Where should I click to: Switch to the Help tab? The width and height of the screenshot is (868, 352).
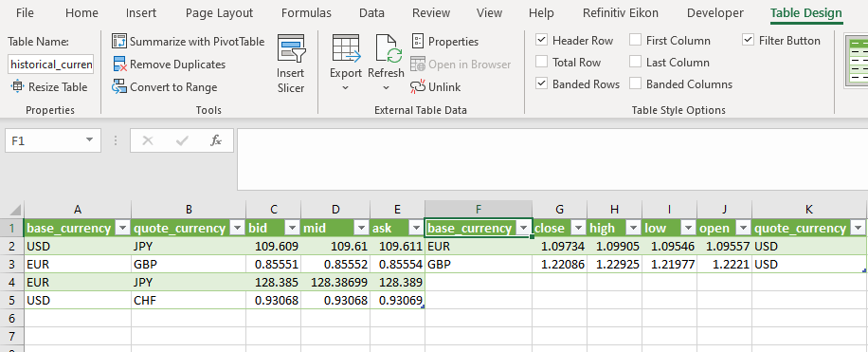(541, 12)
